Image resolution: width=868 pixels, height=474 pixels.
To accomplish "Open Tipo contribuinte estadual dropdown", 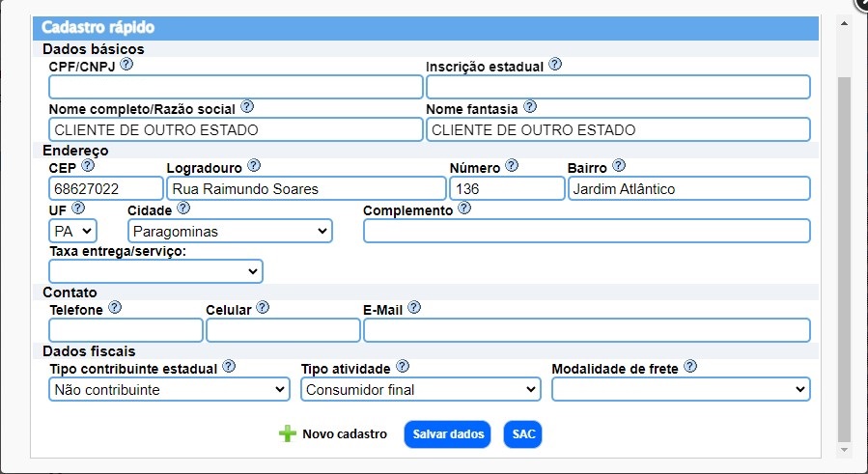I will tap(169, 389).
